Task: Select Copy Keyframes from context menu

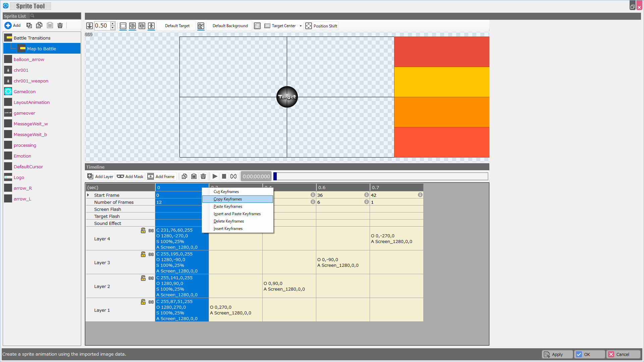Action: (x=227, y=199)
